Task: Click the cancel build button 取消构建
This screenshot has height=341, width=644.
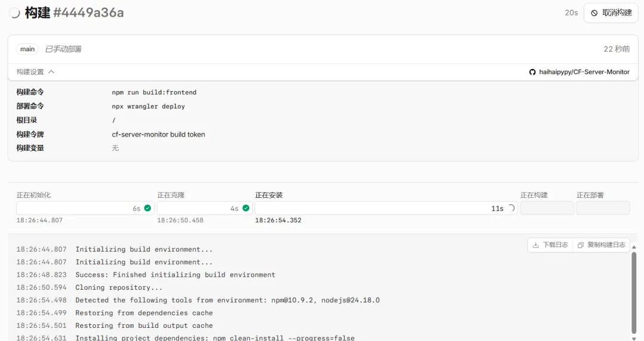Action: coord(611,13)
